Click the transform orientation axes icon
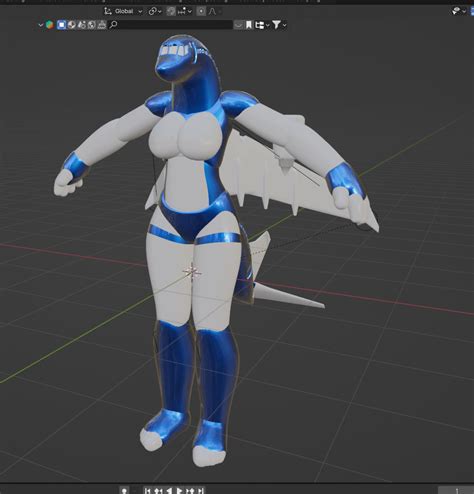Viewport: 474px width, 494px height. [x=108, y=11]
